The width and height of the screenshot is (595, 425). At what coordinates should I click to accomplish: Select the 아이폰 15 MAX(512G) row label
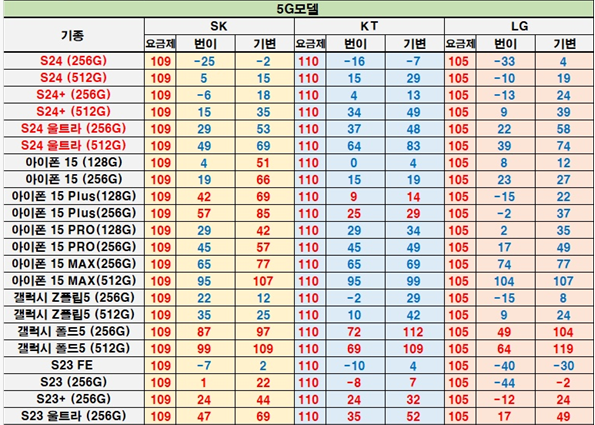[74, 281]
